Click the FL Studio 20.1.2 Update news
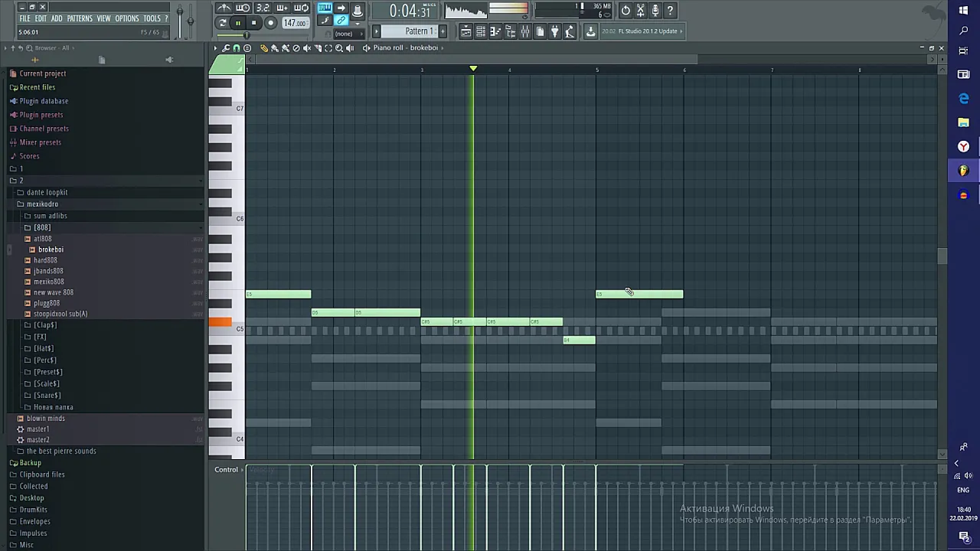Image resolution: width=980 pixels, height=551 pixels. click(x=642, y=31)
